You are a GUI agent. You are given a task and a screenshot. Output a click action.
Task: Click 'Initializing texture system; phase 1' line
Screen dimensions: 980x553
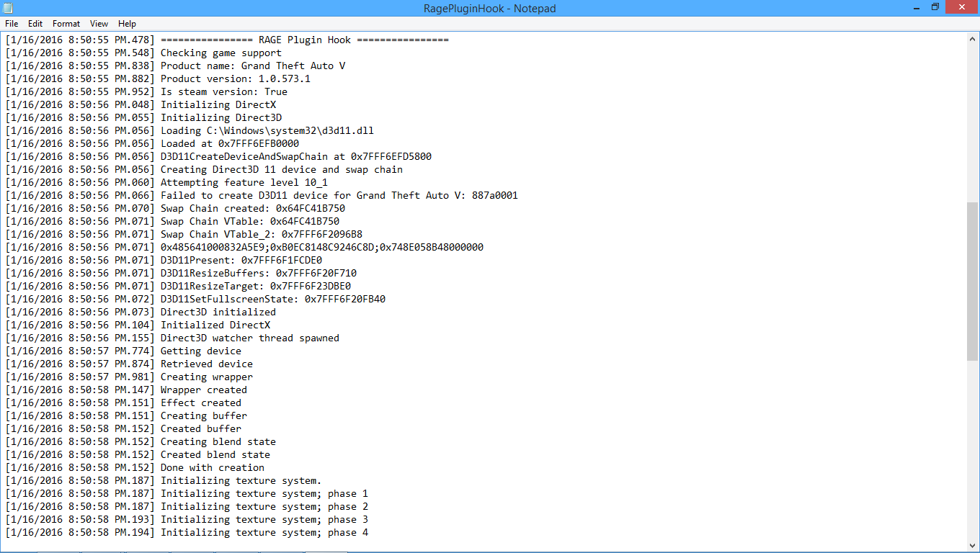187,493
